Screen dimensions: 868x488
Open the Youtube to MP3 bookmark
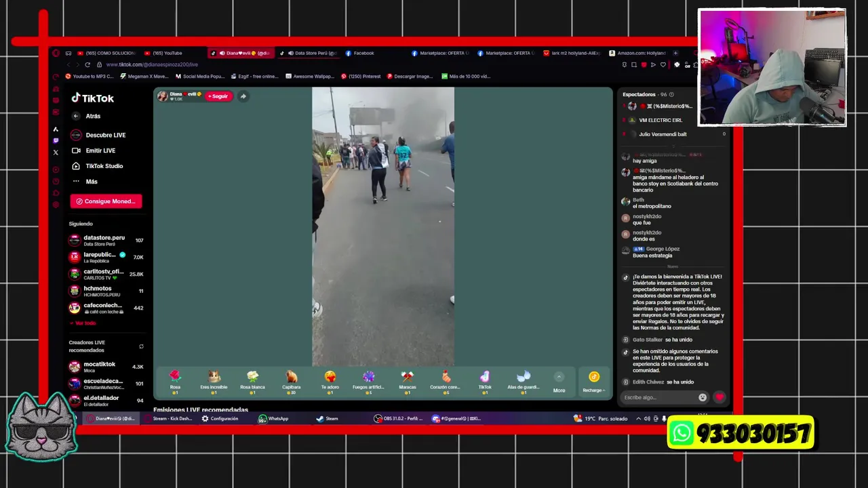(x=90, y=77)
